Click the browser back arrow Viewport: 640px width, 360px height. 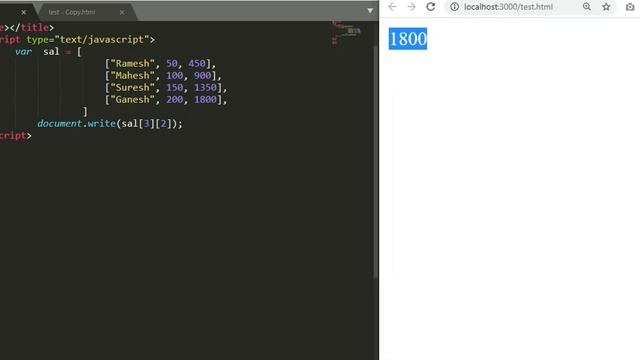[x=392, y=7]
